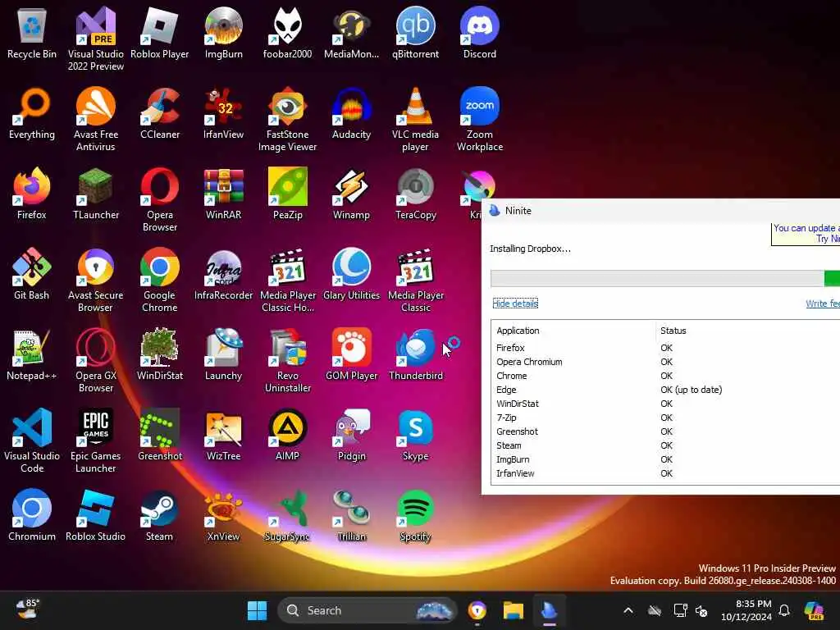Show hidden system tray icons chevron
The height and width of the screenshot is (630, 840).
pyautogui.click(x=628, y=610)
